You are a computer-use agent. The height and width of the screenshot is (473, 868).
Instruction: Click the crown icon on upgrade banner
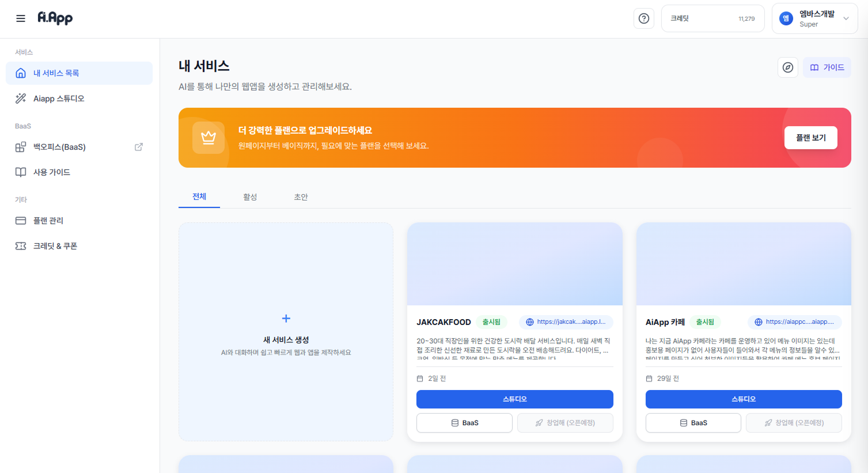[x=209, y=138]
